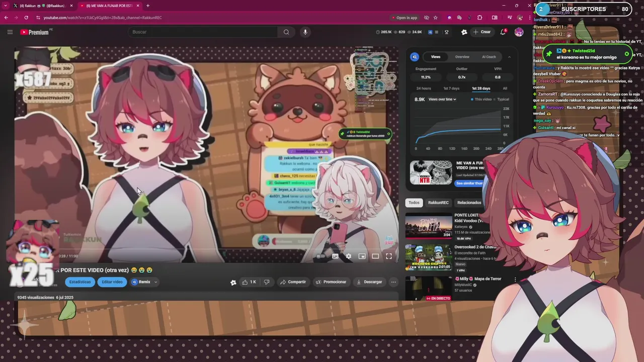
Task: Toggle This video legend series
Action: 481,100
